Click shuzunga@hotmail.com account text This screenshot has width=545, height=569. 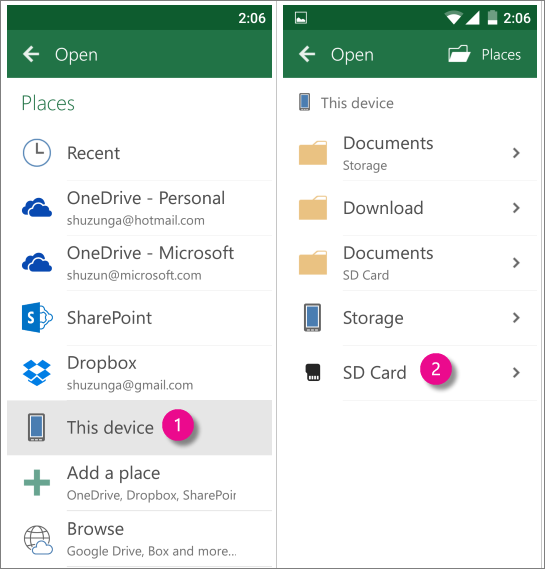pos(136,221)
